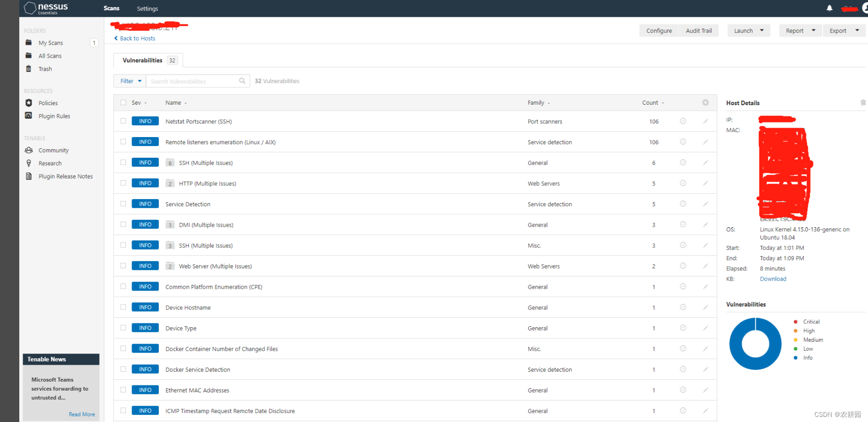Open the user account icon
Screen dimensions: 868x422
864,8
